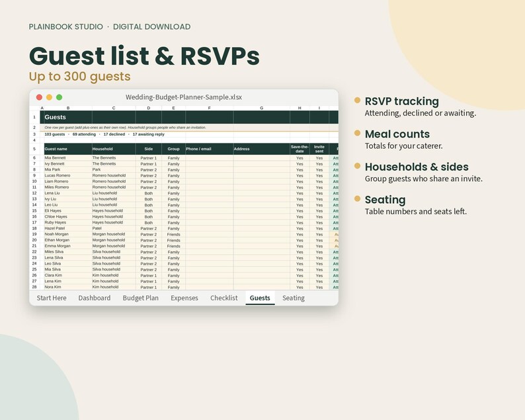This screenshot has width=525, height=420.
Task: Switch to the Dashboard sheet tab
Action: (x=95, y=298)
